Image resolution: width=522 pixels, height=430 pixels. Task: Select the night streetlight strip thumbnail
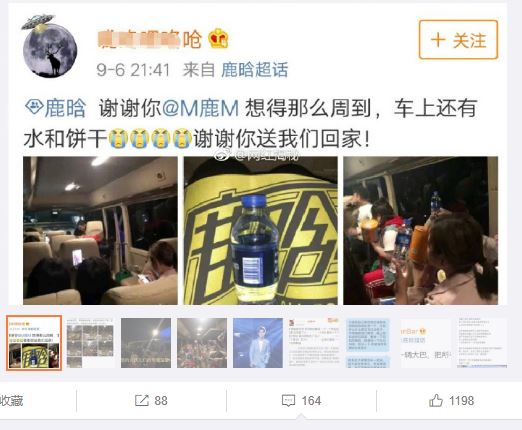(146, 343)
